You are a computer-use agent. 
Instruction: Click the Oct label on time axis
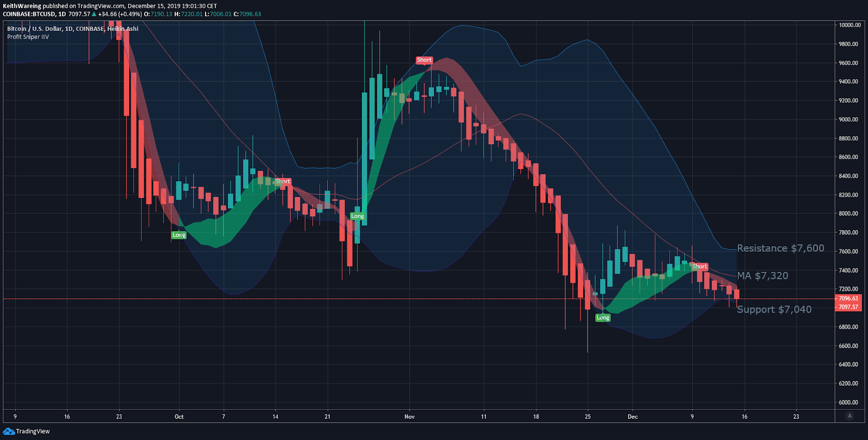click(x=179, y=417)
